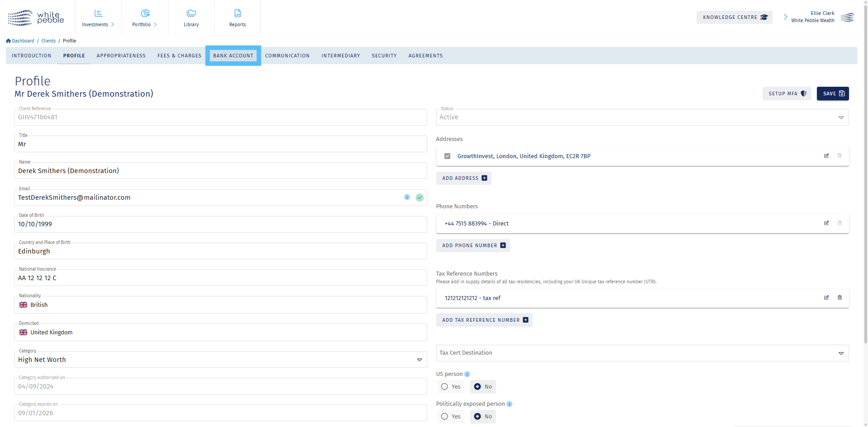Edit the +44 7515 883994 phone number
868x427 pixels.
pyautogui.click(x=826, y=223)
